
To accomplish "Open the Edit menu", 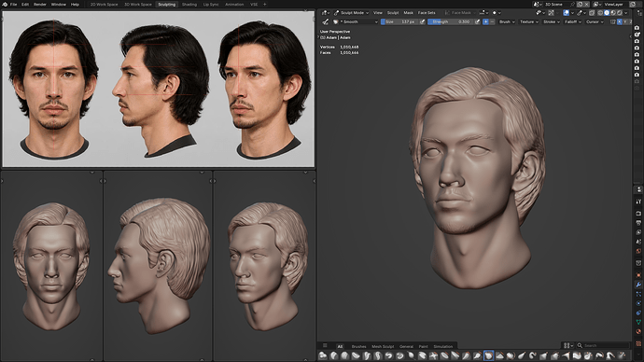I will pos(25,4).
